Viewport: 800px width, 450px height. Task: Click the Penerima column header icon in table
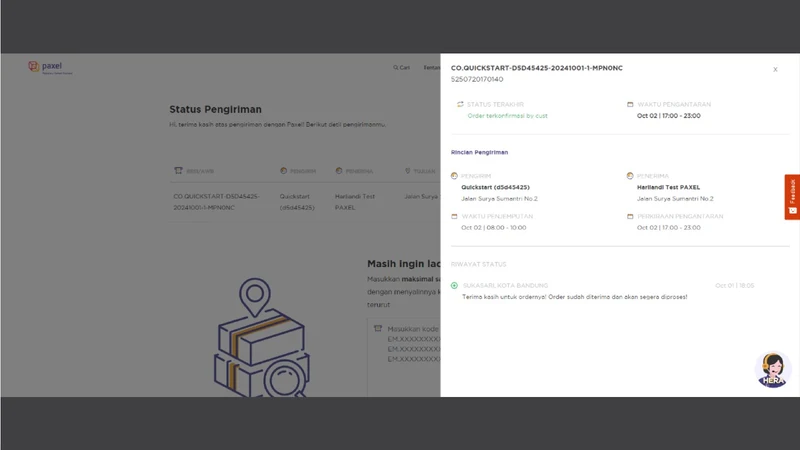click(339, 170)
